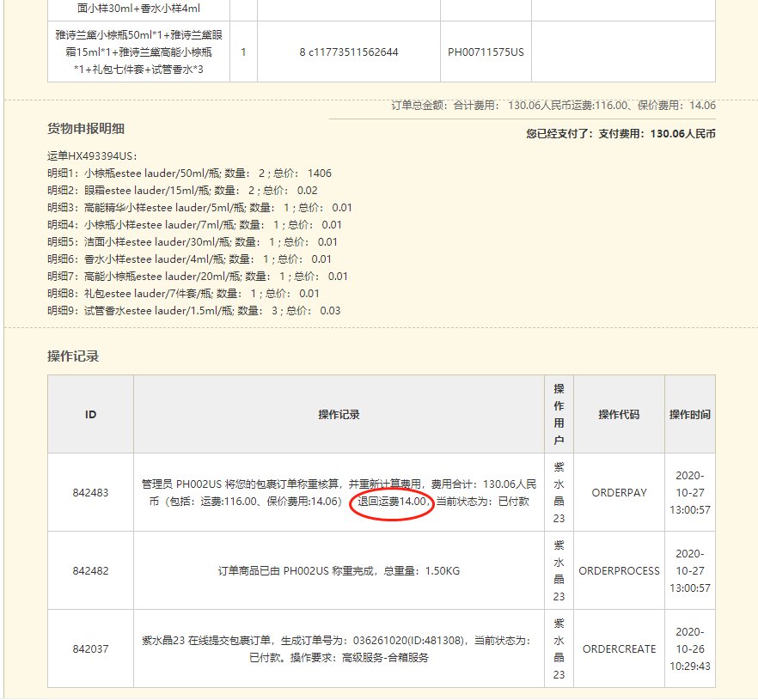Click the 操作代码 column header
Screen dimensions: 758x700
tap(619, 414)
